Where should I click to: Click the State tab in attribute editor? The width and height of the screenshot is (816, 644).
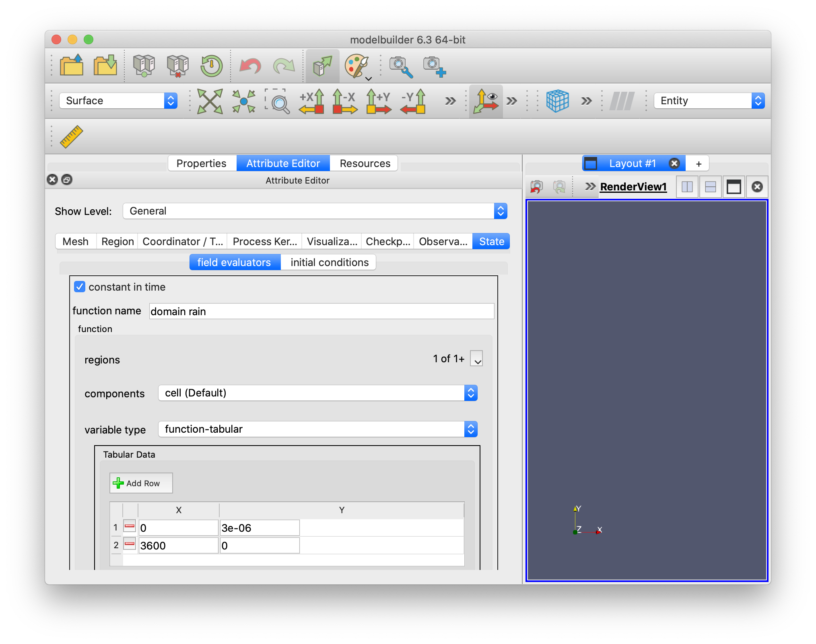click(x=491, y=241)
